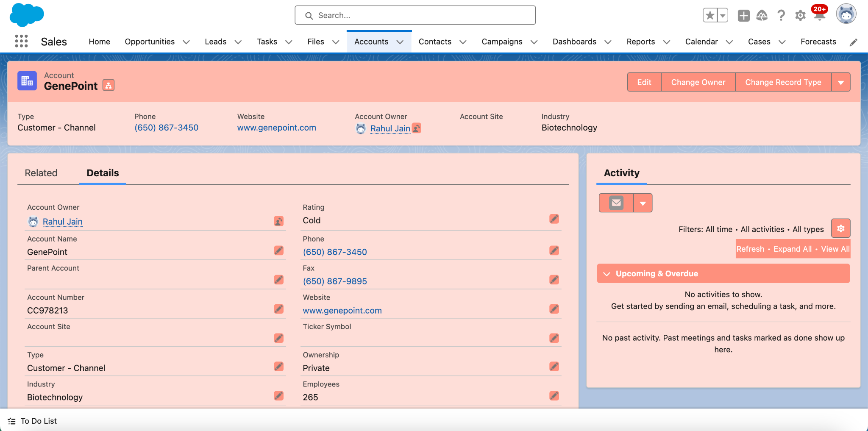This screenshot has height=431, width=868.
Task: Edit the Employees field pencil
Action: point(554,396)
